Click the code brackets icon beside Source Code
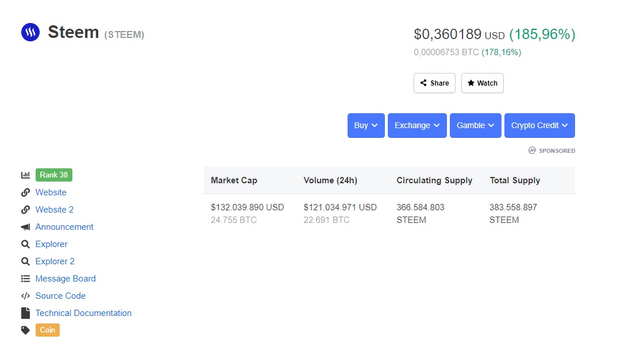The width and height of the screenshot is (644, 347). pos(25,296)
